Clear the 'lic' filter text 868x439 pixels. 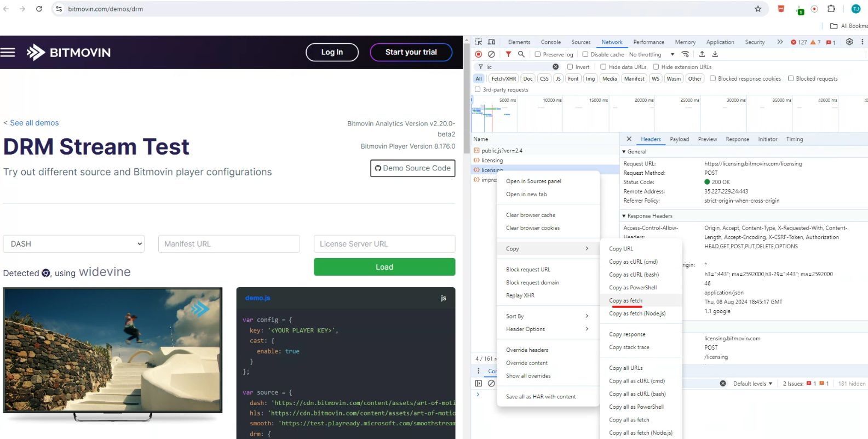[556, 67]
